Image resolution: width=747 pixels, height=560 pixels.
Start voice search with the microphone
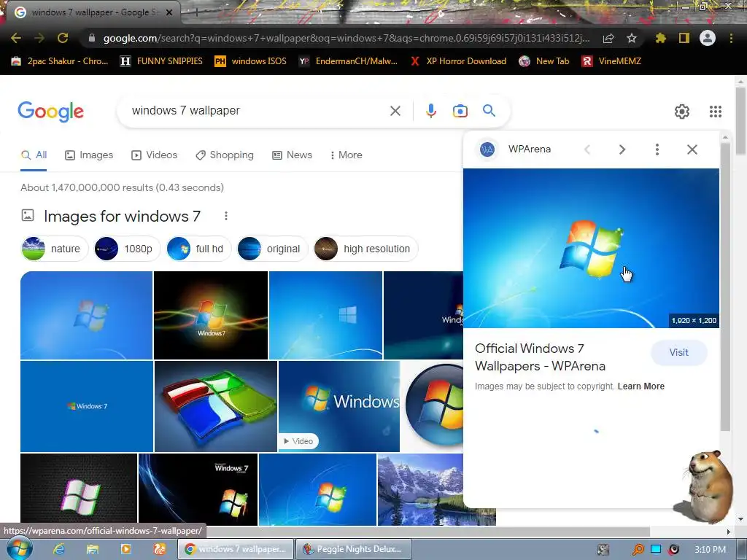430,111
